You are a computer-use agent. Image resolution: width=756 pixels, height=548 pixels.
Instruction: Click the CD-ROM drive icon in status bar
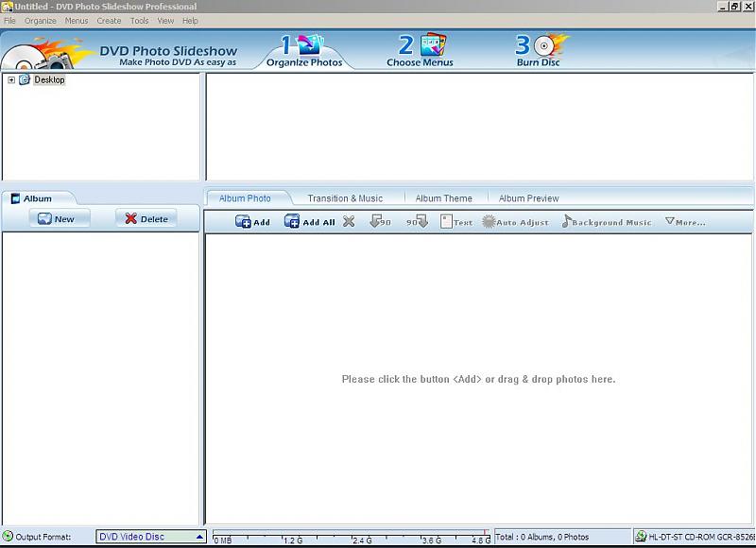point(641,536)
